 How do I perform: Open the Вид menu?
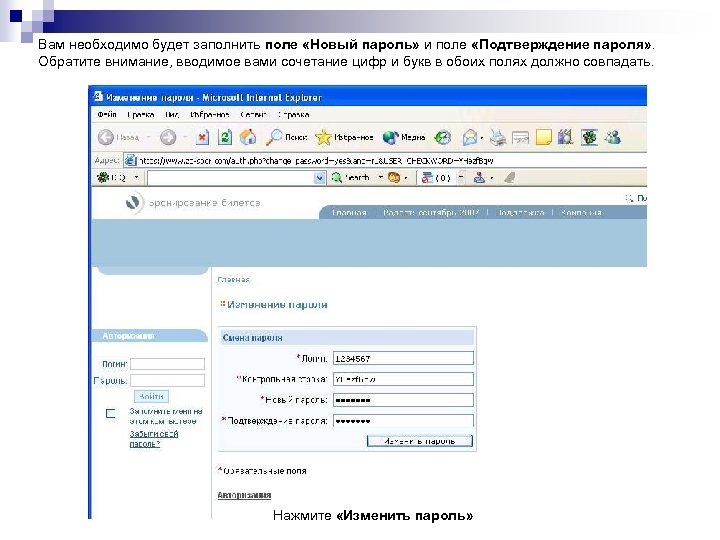pyautogui.click(x=172, y=114)
